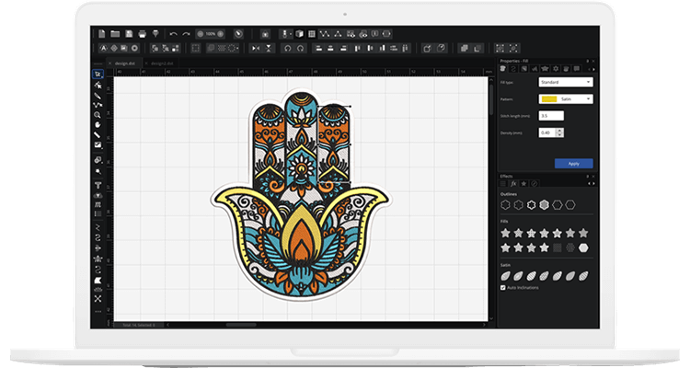Click the Print icon in the top toolbar

click(x=142, y=34)
